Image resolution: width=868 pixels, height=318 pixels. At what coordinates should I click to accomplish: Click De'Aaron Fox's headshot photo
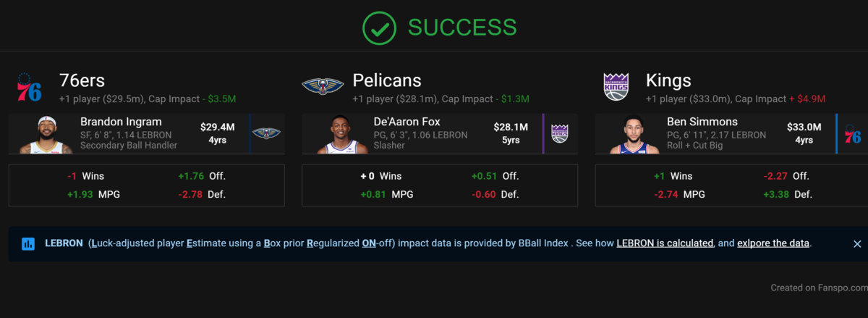pos(341,135)
